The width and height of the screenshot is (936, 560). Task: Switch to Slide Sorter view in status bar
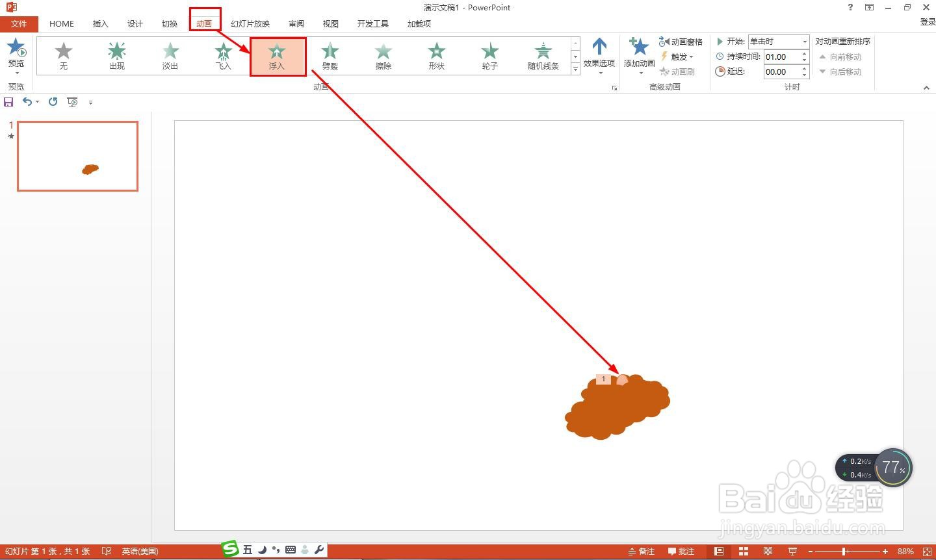(x=744, y=552)
